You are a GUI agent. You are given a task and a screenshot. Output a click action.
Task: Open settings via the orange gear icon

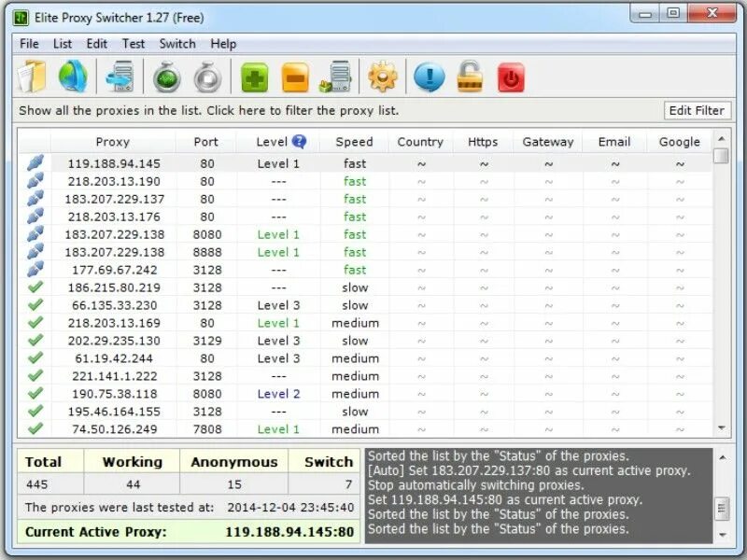click(383, 77)
